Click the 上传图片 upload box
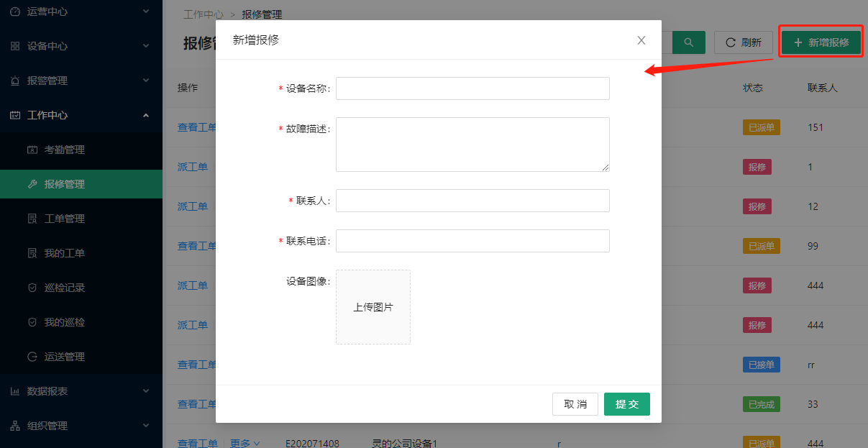The height and width of the screenshot is (448, 868). (x=373, y=307)
